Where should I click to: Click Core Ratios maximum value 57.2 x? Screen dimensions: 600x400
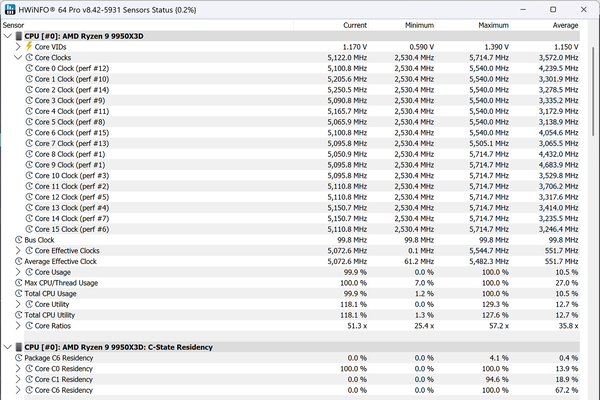[x=499, y=326]
